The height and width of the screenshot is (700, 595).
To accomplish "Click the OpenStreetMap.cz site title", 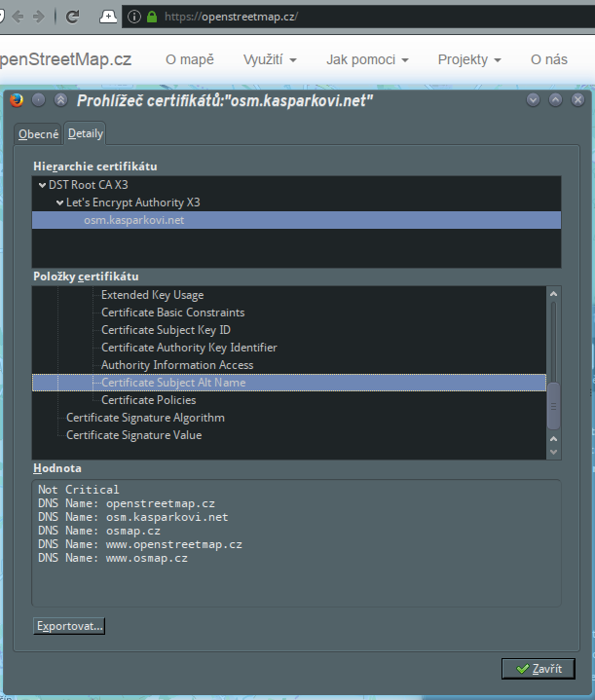I will click(65, 59).
